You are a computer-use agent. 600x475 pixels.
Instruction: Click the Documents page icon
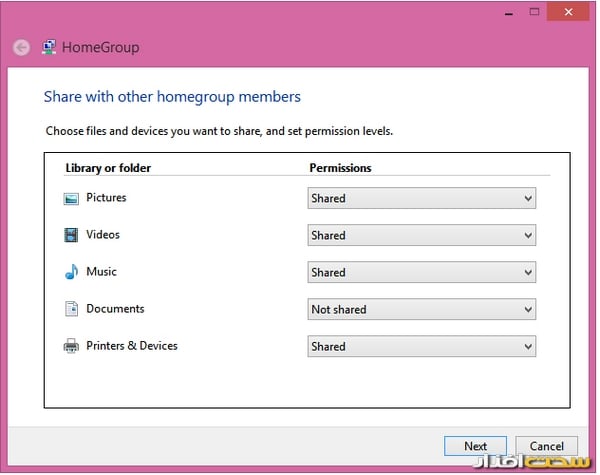coord(71,309)
